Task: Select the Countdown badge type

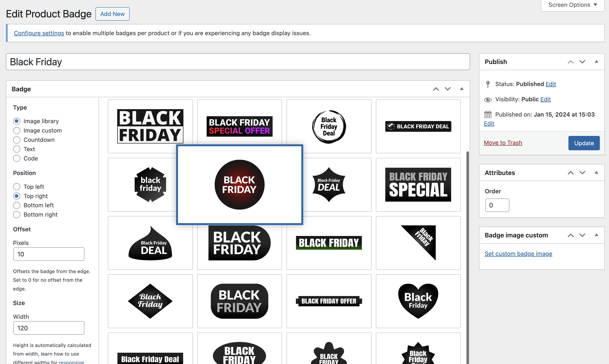Action: tap(17, 140)
